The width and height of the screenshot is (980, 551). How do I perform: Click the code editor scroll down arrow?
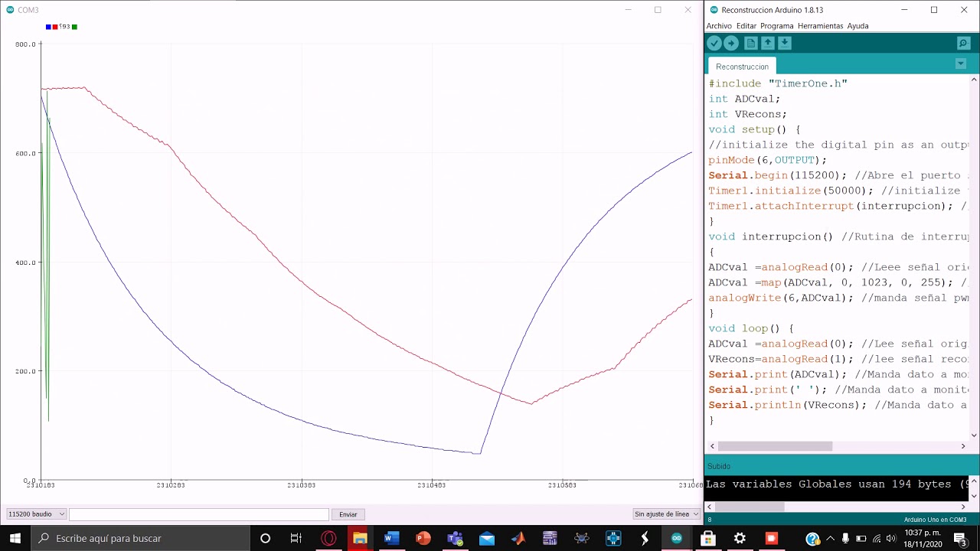click(x=974, y=435)
